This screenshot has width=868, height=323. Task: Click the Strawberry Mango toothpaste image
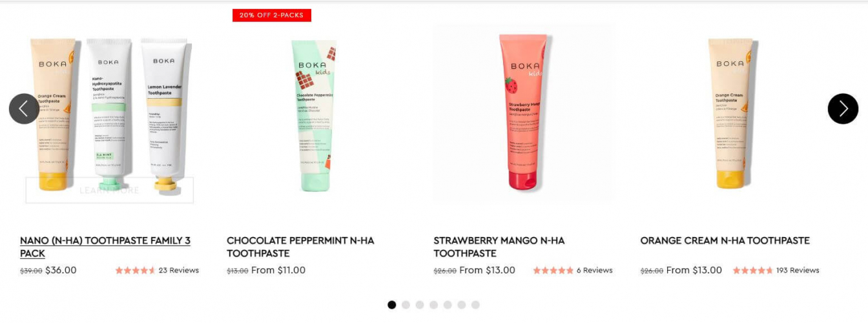click(523, 112)
